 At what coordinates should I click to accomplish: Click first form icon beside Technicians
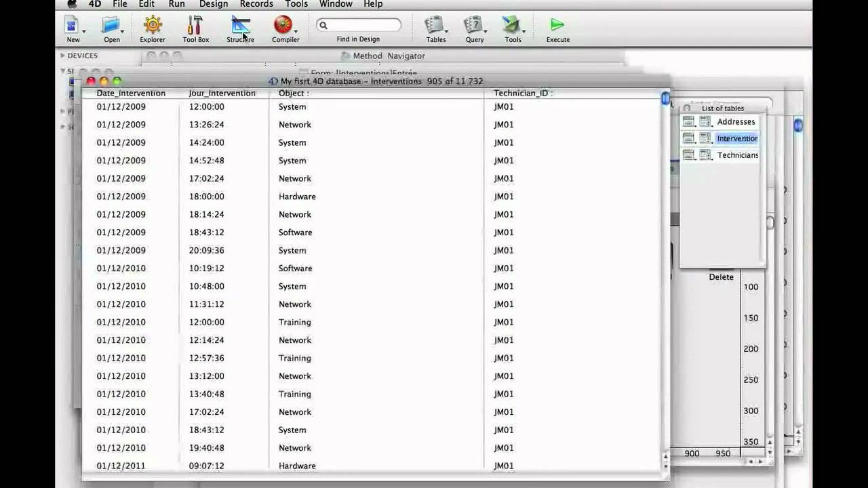(x=688, y=155)
